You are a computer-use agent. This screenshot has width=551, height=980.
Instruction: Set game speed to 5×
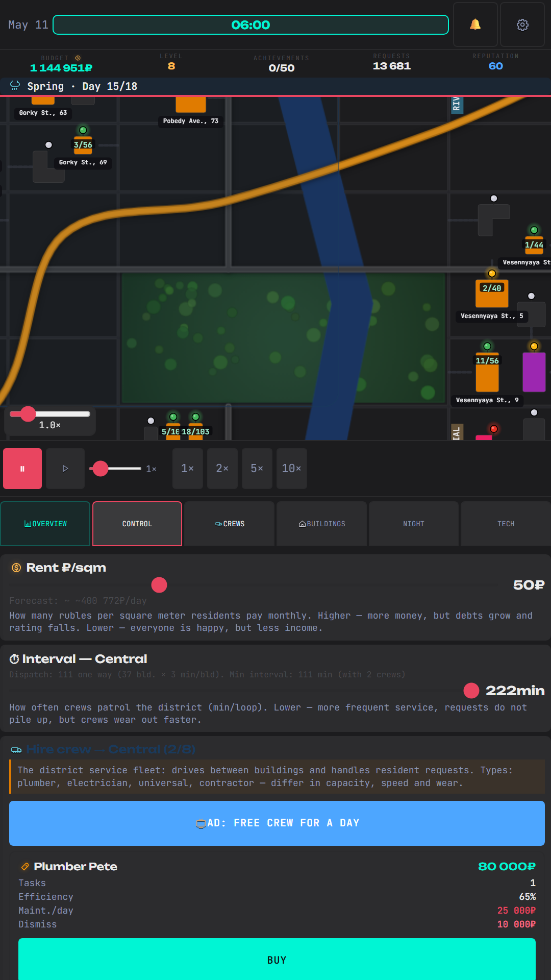(x=257, y=469)
